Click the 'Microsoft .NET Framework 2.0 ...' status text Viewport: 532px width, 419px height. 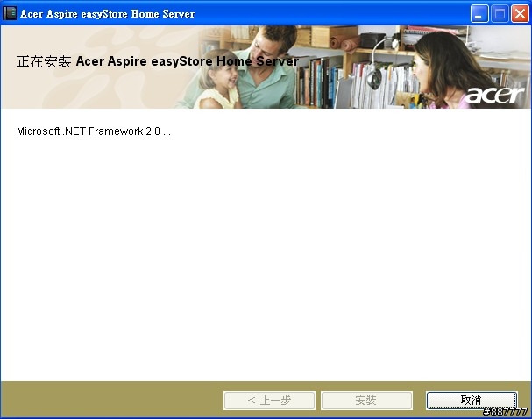click(94, 131)
